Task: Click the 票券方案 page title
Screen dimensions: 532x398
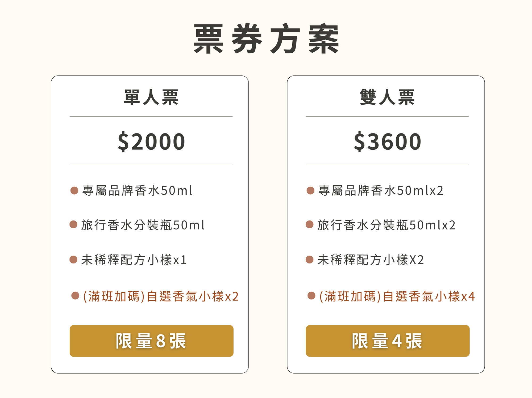Action: click(266, 39)
